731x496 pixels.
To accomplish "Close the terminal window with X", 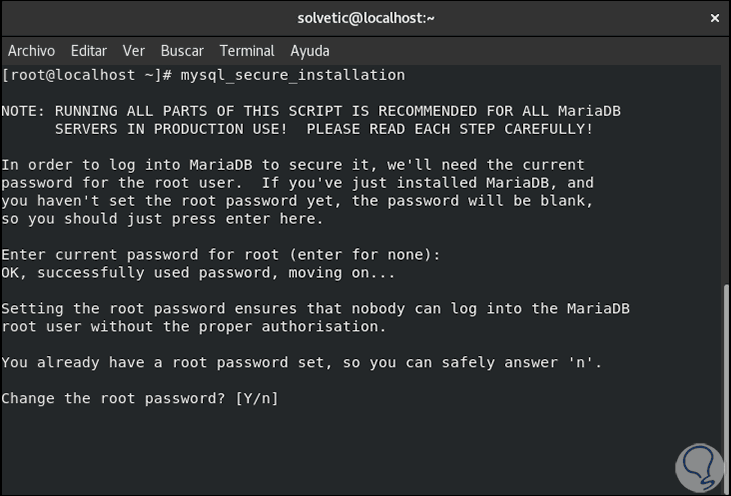I will click(x=714, y=18).
